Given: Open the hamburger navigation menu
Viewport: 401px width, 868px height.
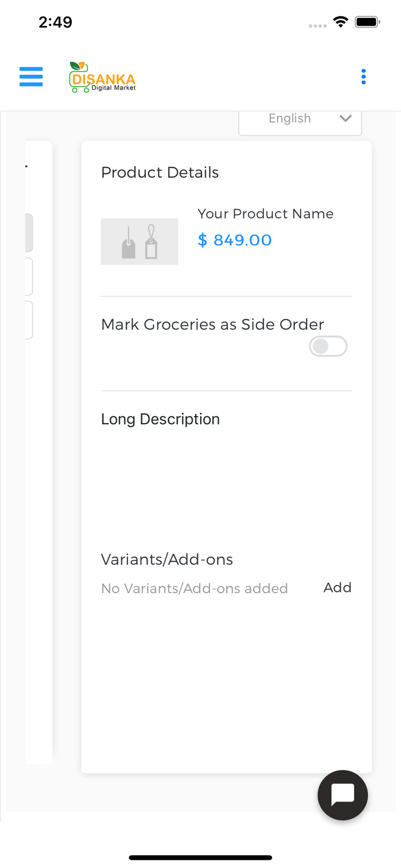Looking at the screenshot, I should point(31,77).
